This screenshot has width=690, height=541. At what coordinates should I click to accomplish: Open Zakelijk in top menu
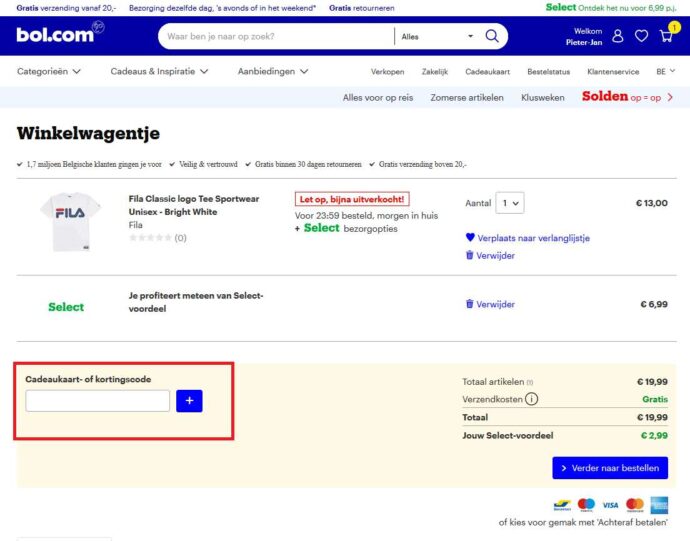(434, 72)
